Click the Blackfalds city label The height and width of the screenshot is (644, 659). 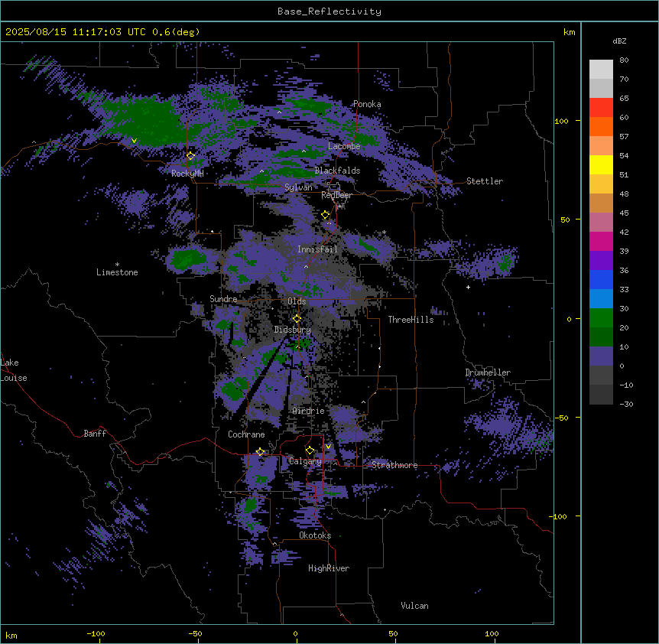[337, 171]
